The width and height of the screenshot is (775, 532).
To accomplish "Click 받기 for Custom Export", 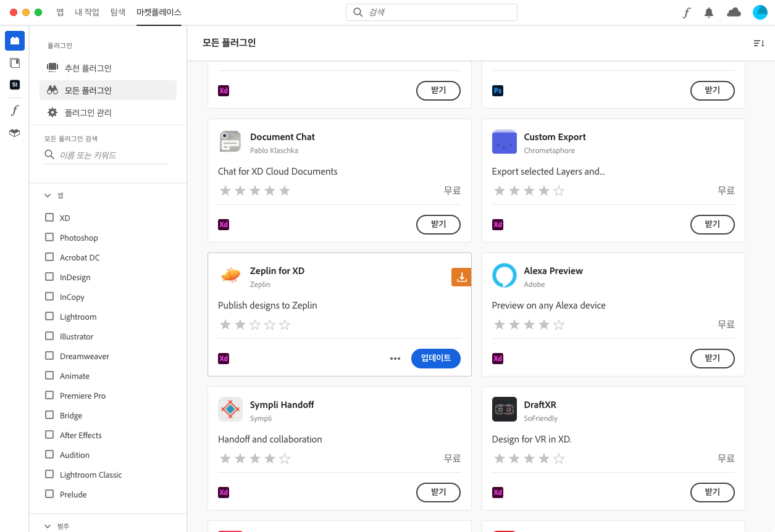I will [x=712, y=224].
